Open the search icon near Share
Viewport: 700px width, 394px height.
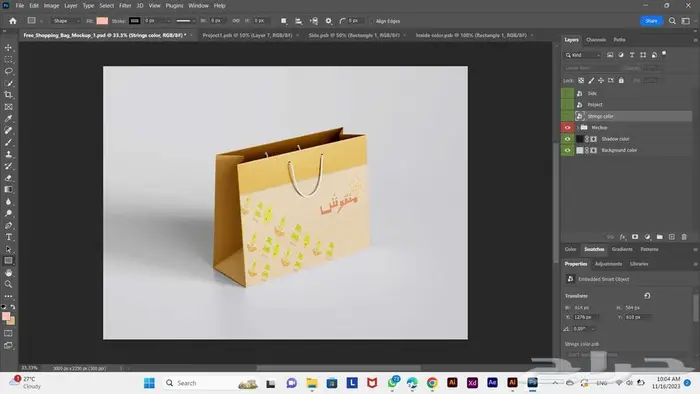coord(672,21)
